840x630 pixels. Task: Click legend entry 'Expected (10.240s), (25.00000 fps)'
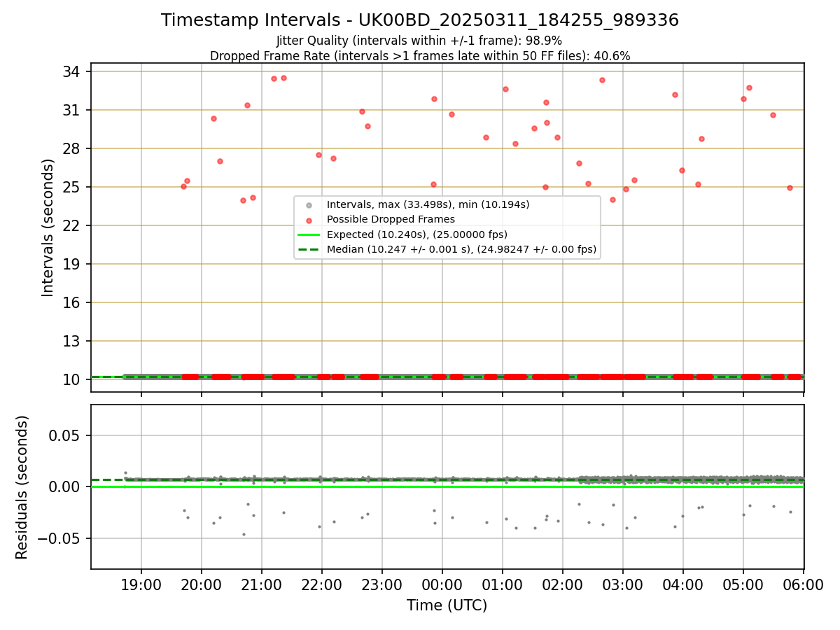(x=417, y=234)
